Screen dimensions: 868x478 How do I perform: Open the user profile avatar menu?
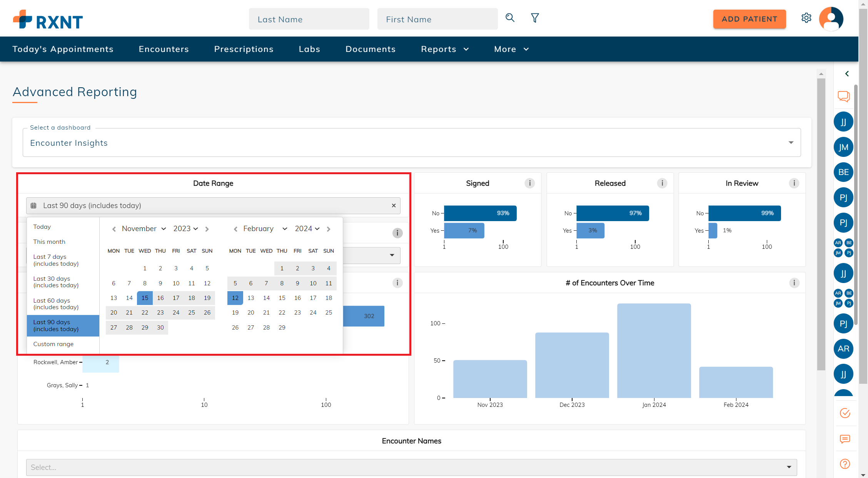(831, 19)
